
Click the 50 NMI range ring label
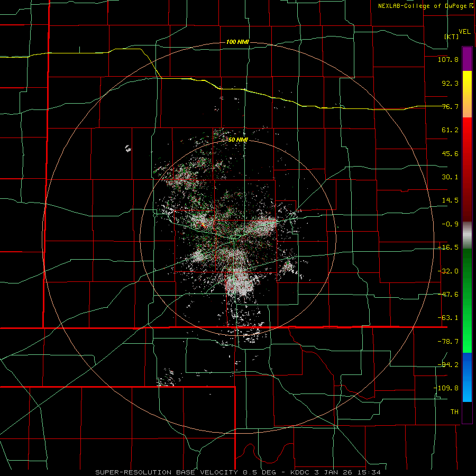coord(238,140)
